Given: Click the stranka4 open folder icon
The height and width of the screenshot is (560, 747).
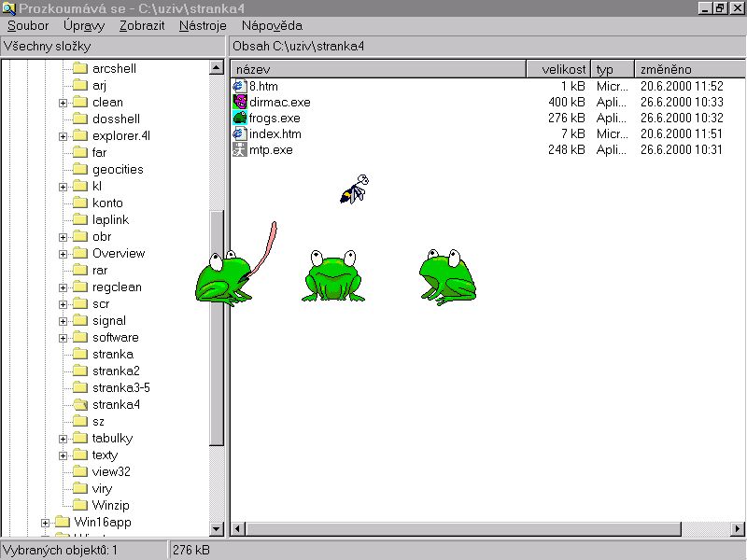Looking at the screenshot, I should 79,404.
